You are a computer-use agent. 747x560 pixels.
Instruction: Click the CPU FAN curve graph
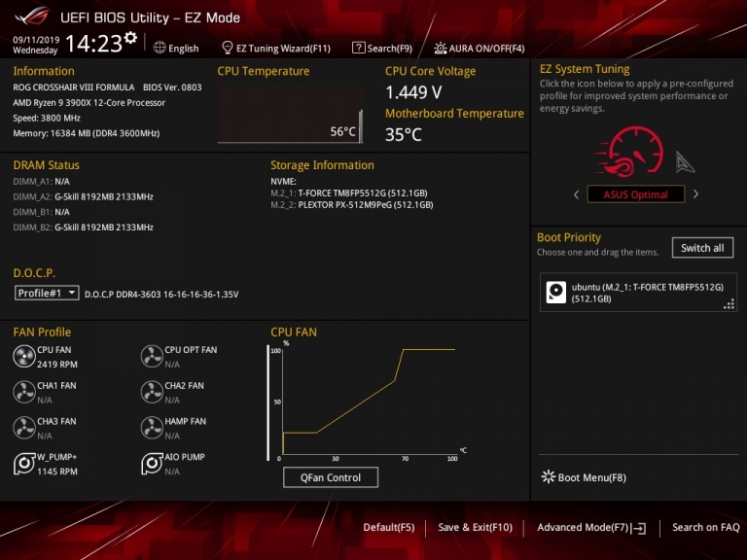tap(368, 401)
